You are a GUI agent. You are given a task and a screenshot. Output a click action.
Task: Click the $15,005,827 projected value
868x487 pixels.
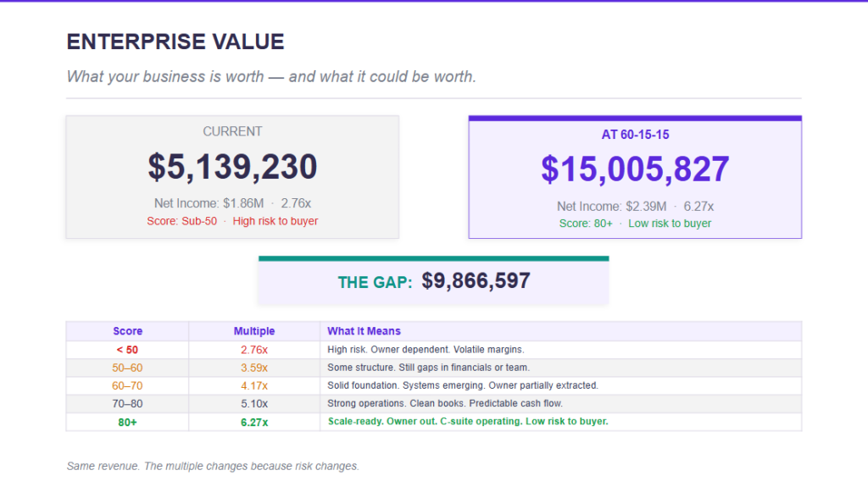pyautogui.click(x=635, y=169)
